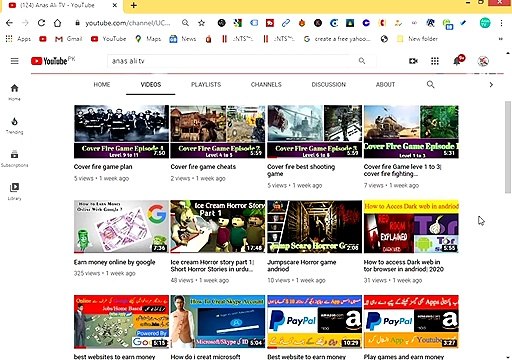Image resolution: width=512 pixels, height=360 pixels.
Task: Switch to the channel HOME tab
Action: click(102, 84)
